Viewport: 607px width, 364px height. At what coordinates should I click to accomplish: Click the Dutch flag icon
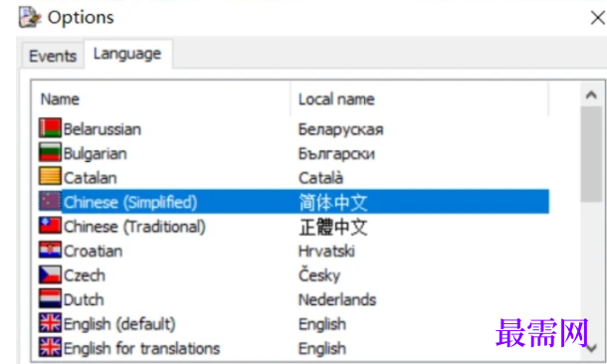(x=50, y=299)
